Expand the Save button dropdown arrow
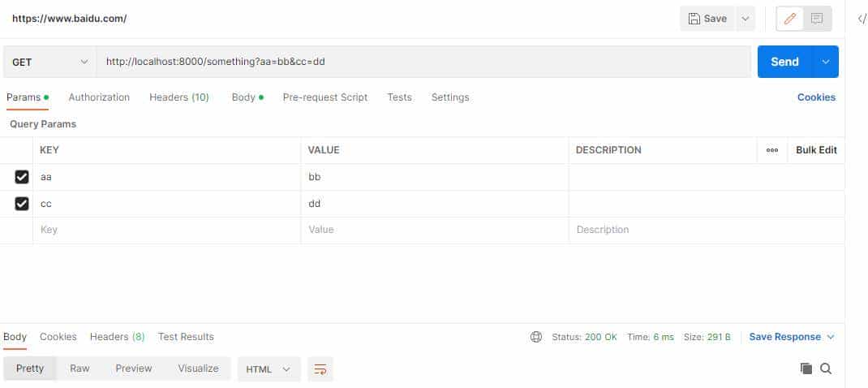 click(x=746, y=19)
